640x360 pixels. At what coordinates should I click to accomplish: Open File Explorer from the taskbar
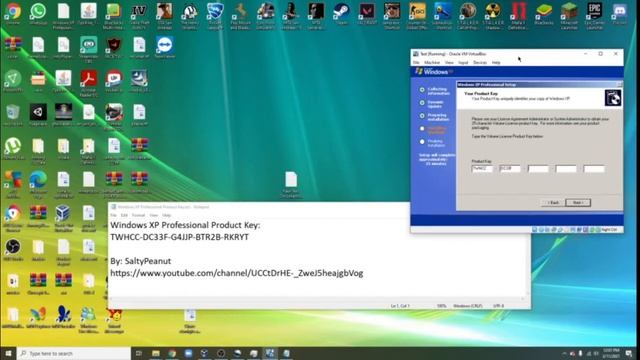click(x=156, y=353)
